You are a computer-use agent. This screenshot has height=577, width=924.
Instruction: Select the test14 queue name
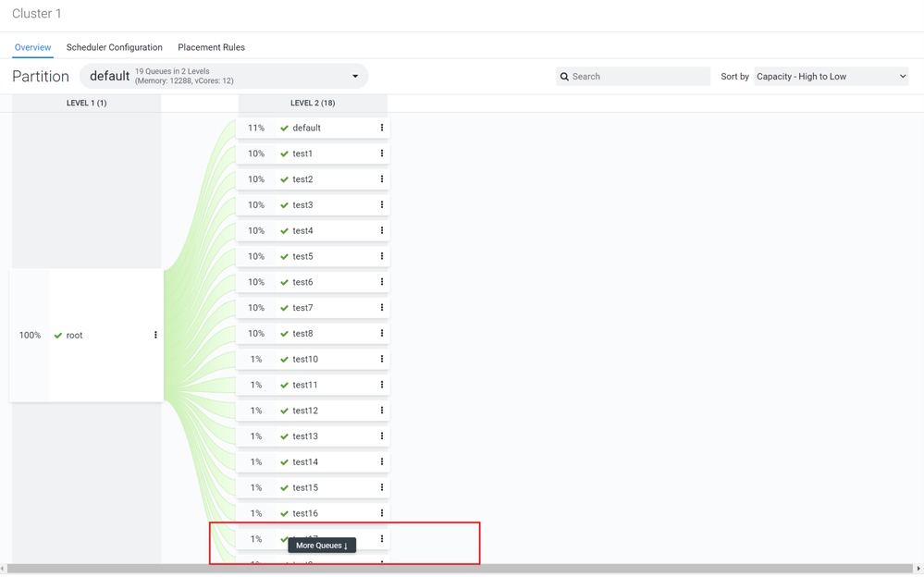click(x=305, y=461)
